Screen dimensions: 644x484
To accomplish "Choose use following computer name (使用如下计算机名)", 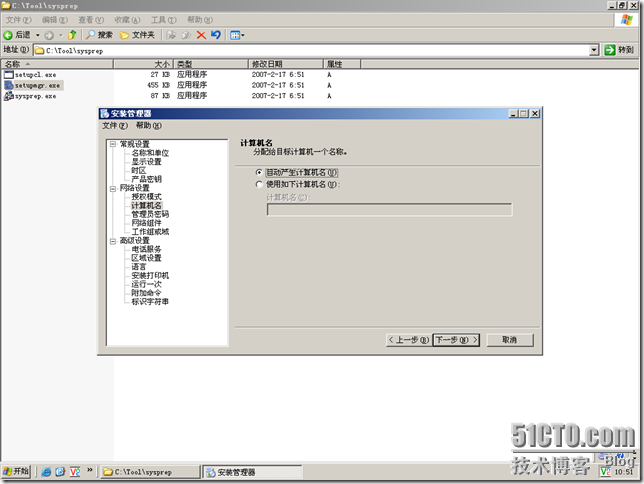I will [259, 184].
